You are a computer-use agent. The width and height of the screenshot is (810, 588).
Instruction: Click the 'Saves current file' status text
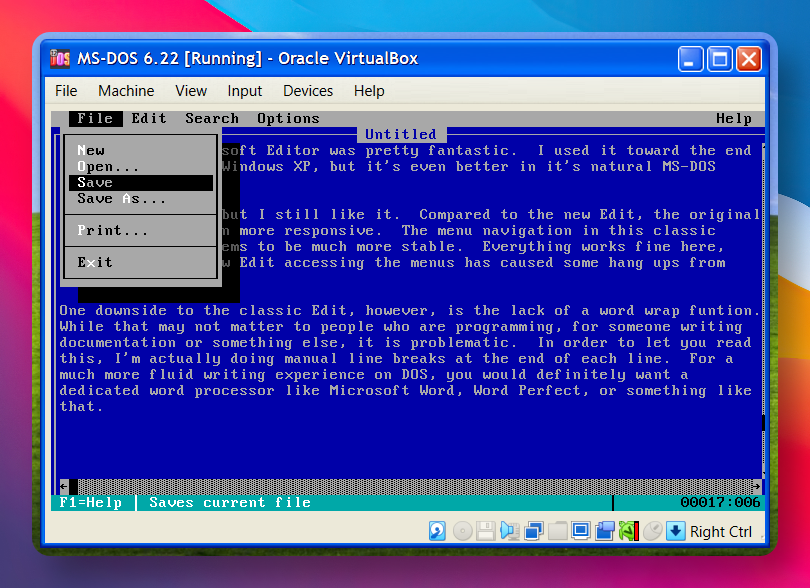230,503
